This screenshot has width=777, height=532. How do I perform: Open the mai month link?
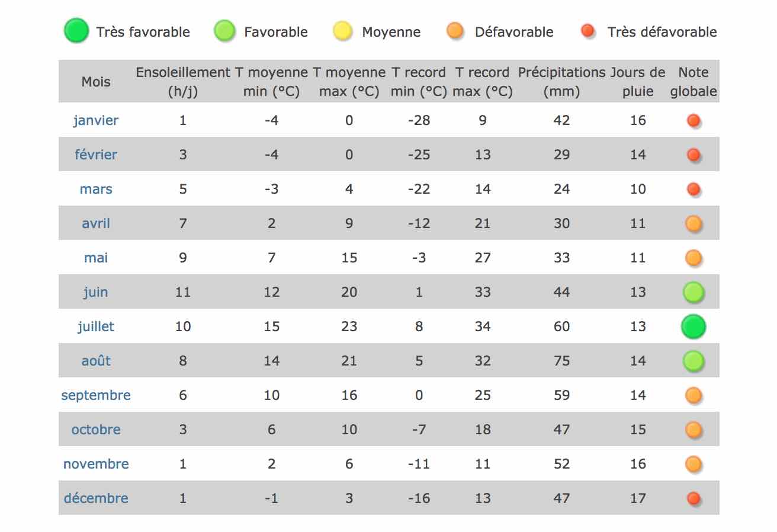click(96, 258)
